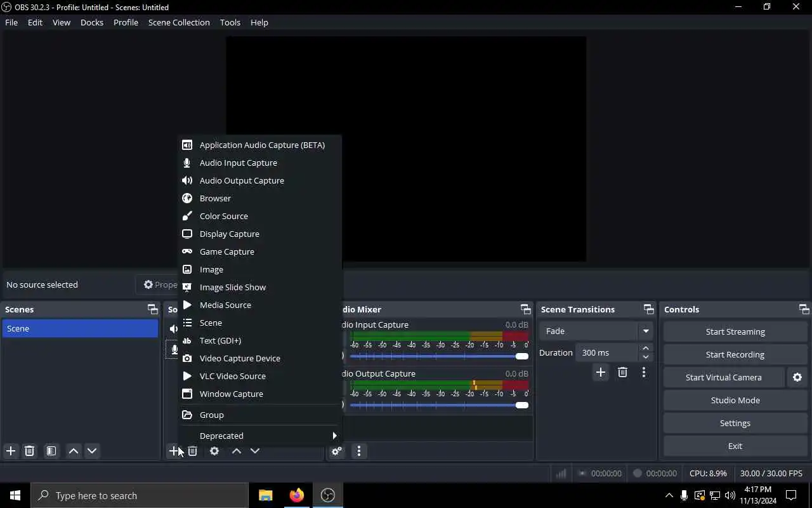Viewport: 812px width, 508px height.
Task: Float the Scenes dock using its header icon
Action: (152, 309)
